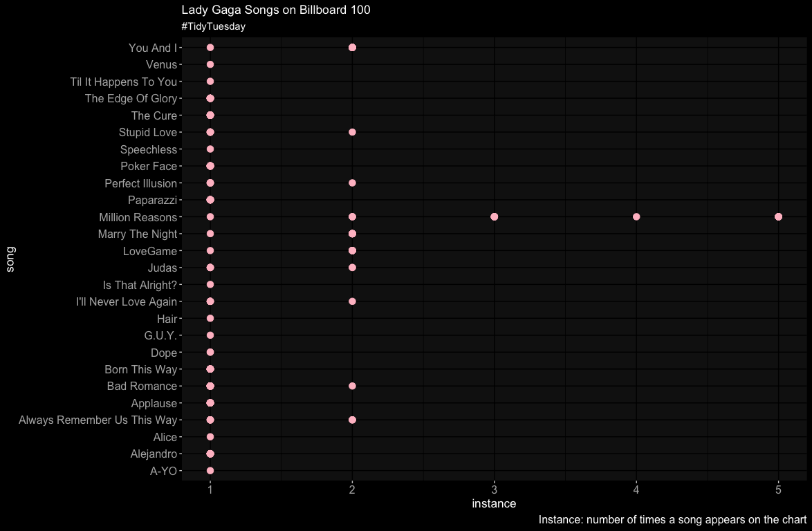Click the 'Poker Face' label
This screenshot has height=531, width=812.
coord(149,166)
